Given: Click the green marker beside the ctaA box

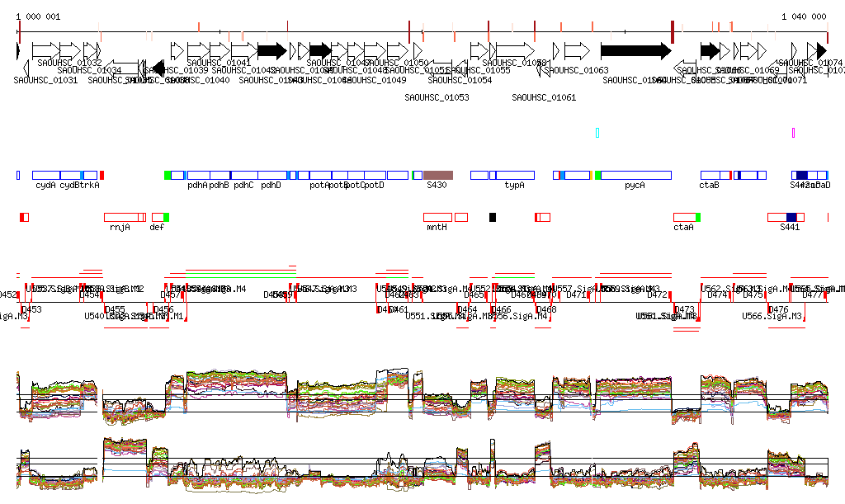Looking at the screenshot, I should [x=698, y=217].
